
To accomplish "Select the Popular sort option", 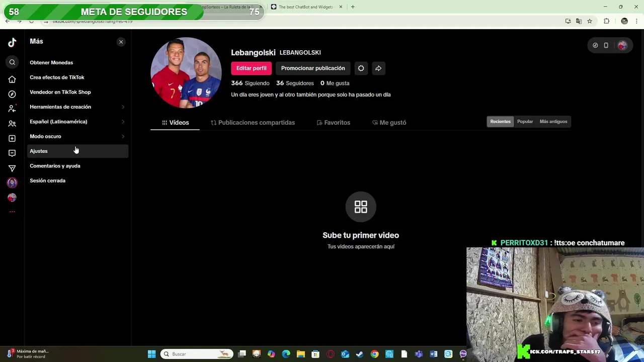I will (x=525, y=122).
